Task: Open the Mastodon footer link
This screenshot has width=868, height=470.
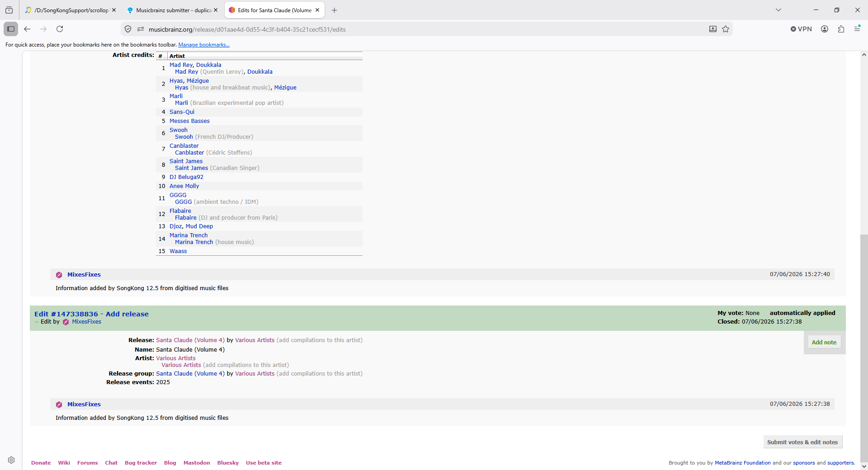Action: [197, 463]
